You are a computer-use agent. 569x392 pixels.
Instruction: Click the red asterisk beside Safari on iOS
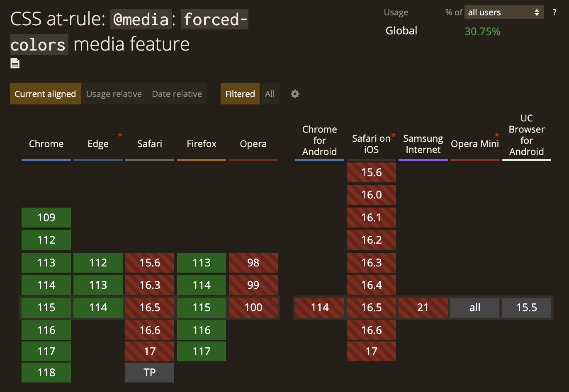pyautogui.click(x=393, y=135)
